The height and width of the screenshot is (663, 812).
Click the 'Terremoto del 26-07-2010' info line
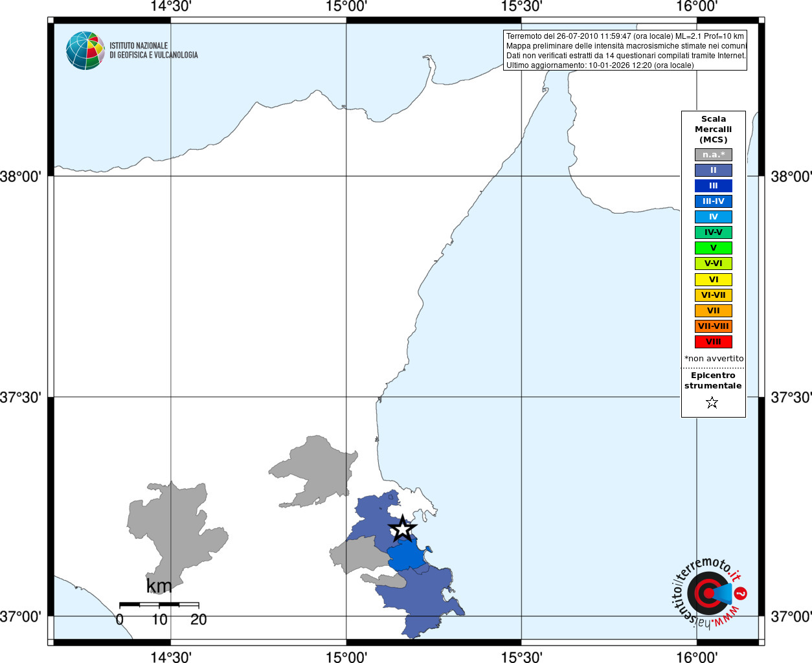(625, 36)
